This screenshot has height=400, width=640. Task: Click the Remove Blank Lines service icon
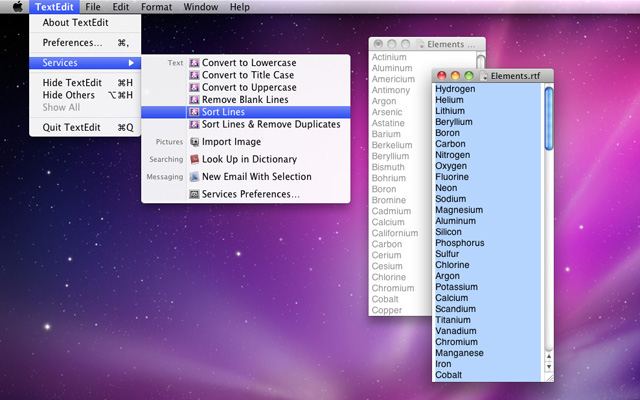point(194,100)
